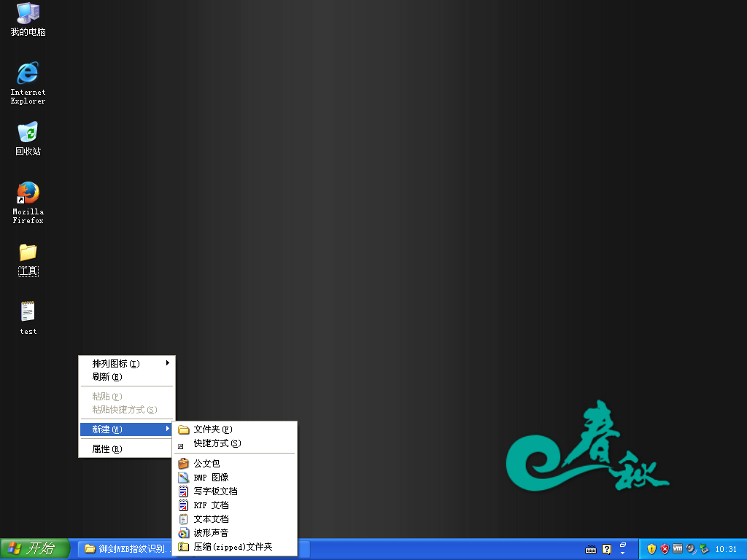The image size is (747, 560).
Task: Open 属性 from the context menu
Action: tap(127, 449)
